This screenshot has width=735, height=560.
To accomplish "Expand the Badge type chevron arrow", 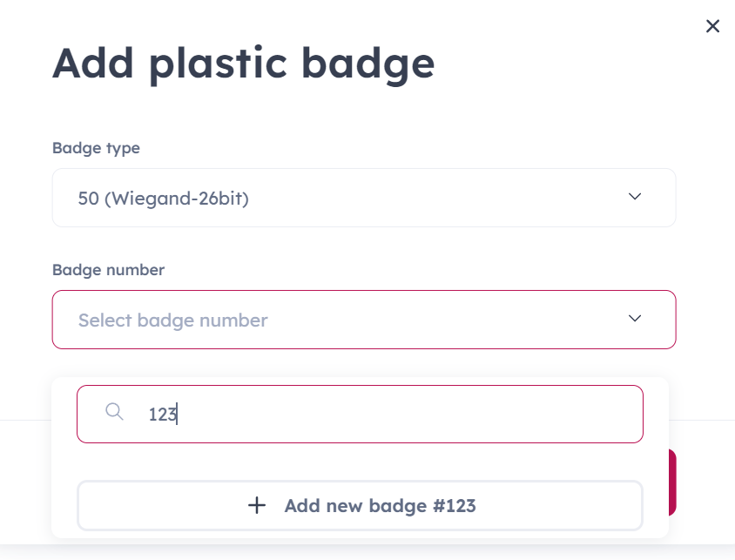I will click(635, 196).
